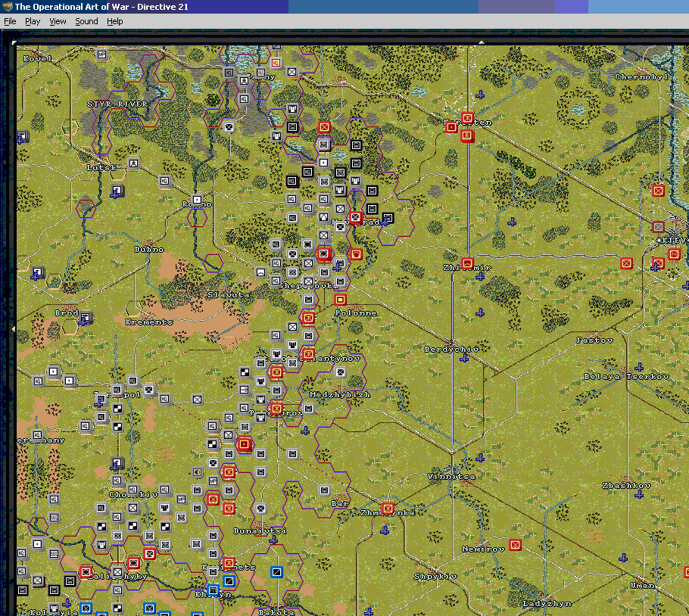The image size is (689, 616).
Task: Select the lone grey infantry unit east of Ternopol
Action: [x=197, y=400]
